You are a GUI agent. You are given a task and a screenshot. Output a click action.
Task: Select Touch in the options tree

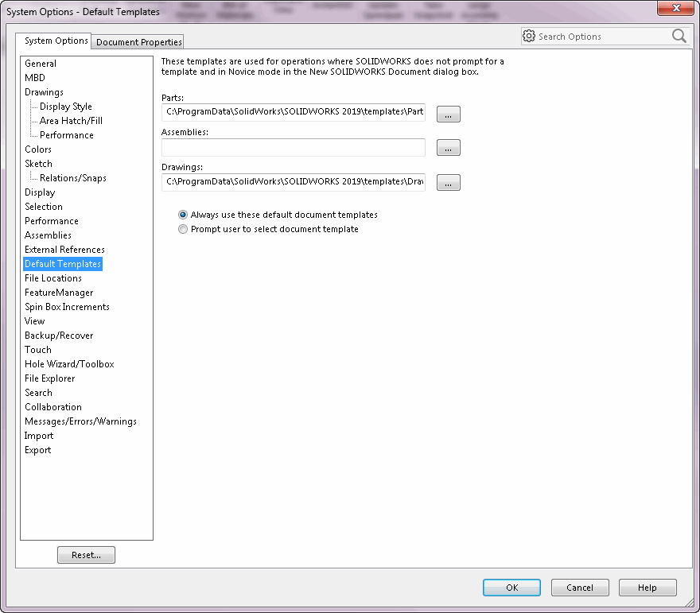click(38, 349)
